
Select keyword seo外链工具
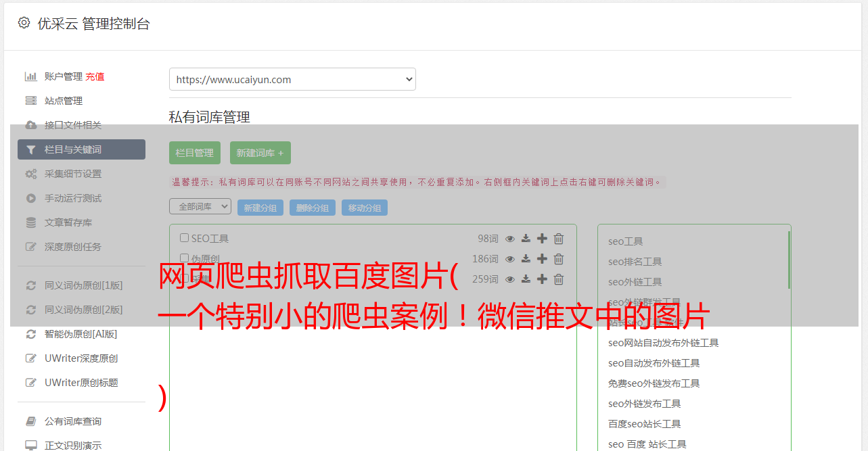635,282
